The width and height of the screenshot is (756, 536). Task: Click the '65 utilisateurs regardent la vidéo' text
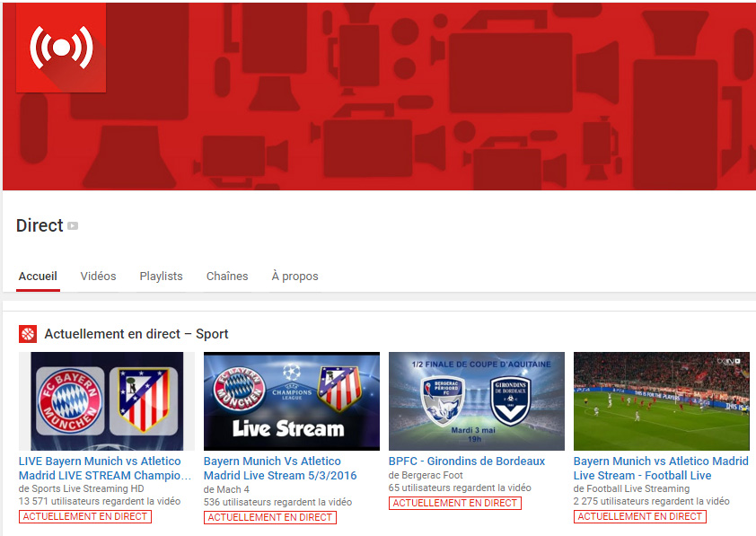tap(460, 488)
